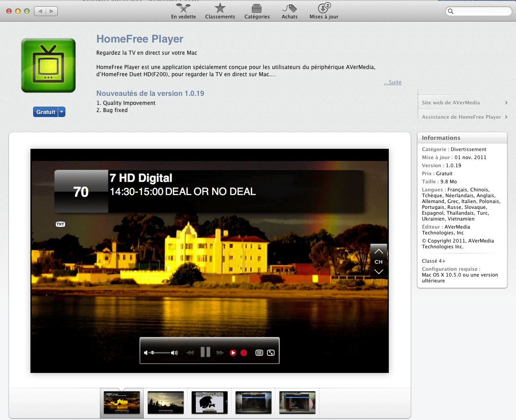Click the Informations panel header
The width and height of the screenshot is (516, 420).
click(462, 138)
